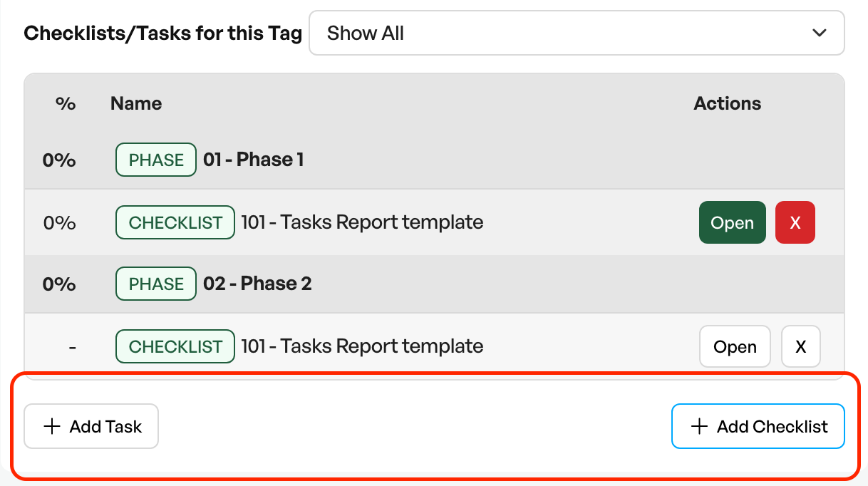The image size is (868, 486).
Task: Click the % column header
Action: 66,103
